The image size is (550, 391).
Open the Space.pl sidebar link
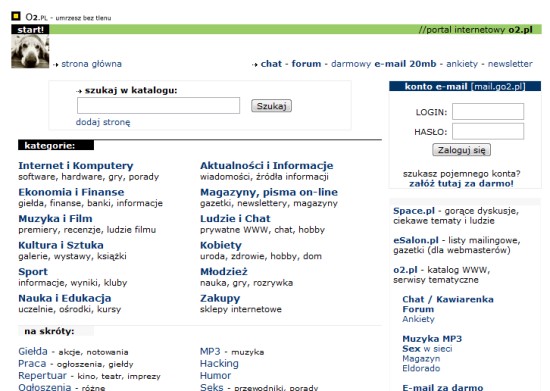(414, 211)
